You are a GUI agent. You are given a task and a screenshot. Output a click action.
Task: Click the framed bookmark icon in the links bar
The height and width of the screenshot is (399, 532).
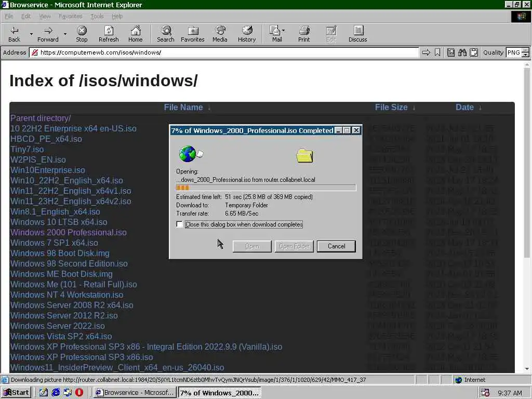tap(451, 52)
